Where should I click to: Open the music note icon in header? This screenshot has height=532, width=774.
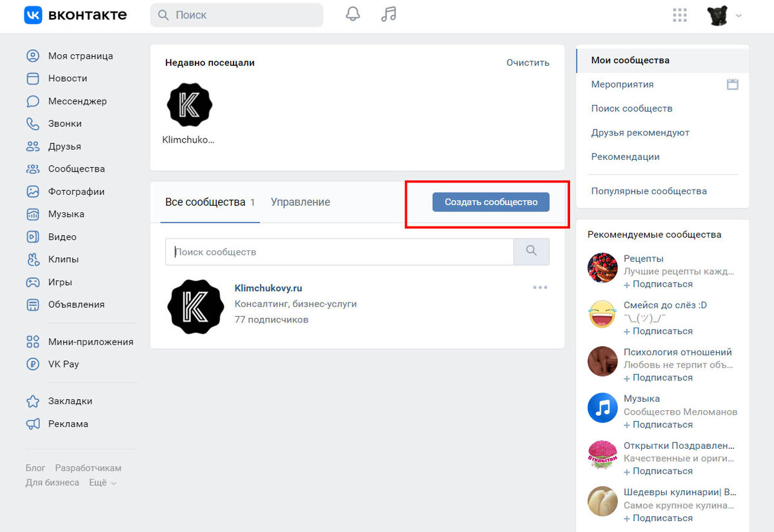388,14
